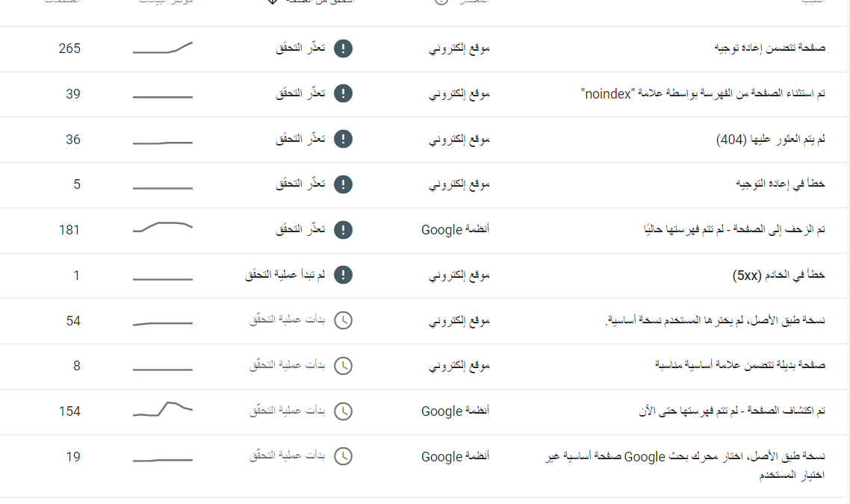This screenshot has width=850, height=504.
Task: Click the trend sparkline in the 265-pages row
Action: [x=163, y=49]
